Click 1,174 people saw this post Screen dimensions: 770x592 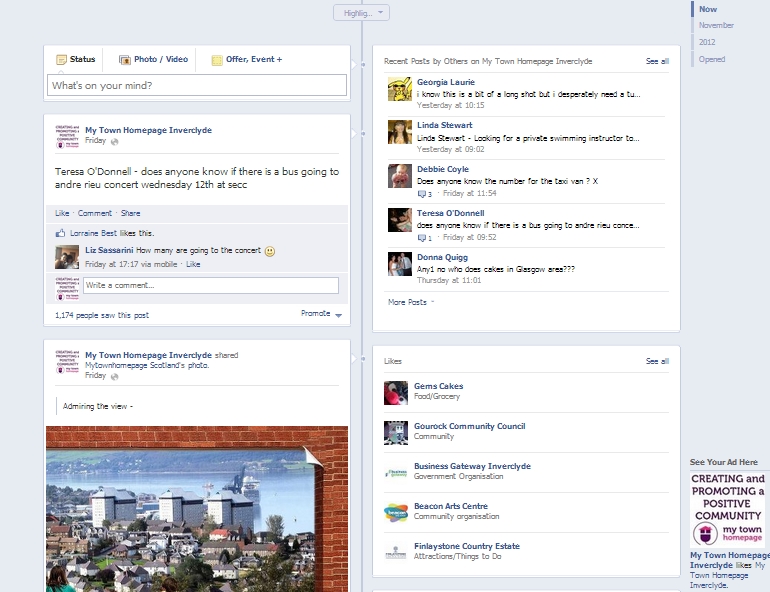102,315
